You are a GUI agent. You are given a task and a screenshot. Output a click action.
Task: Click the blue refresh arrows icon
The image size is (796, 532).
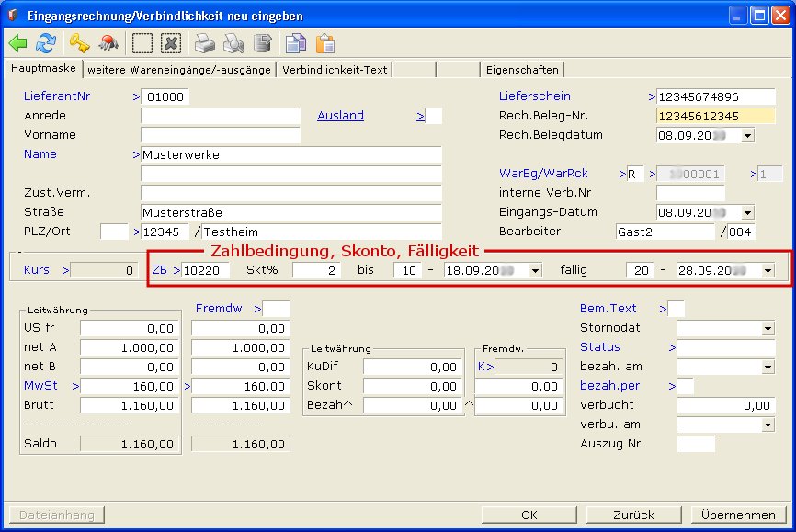coord(45,43)
